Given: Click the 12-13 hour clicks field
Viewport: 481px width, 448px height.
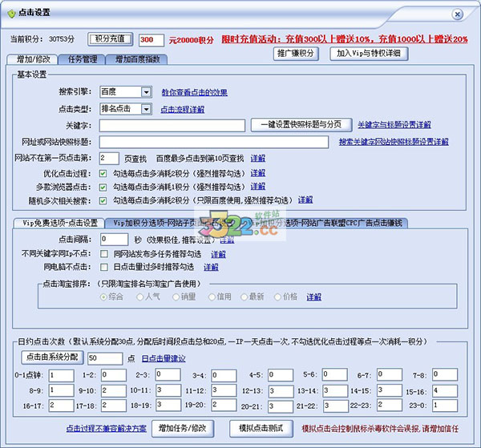Looking at the screenshot, I should tap(281, 391).
